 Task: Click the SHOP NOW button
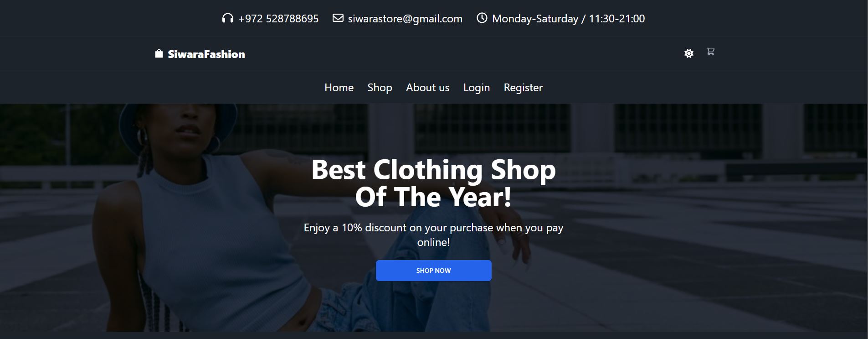(x=434, y=271)
